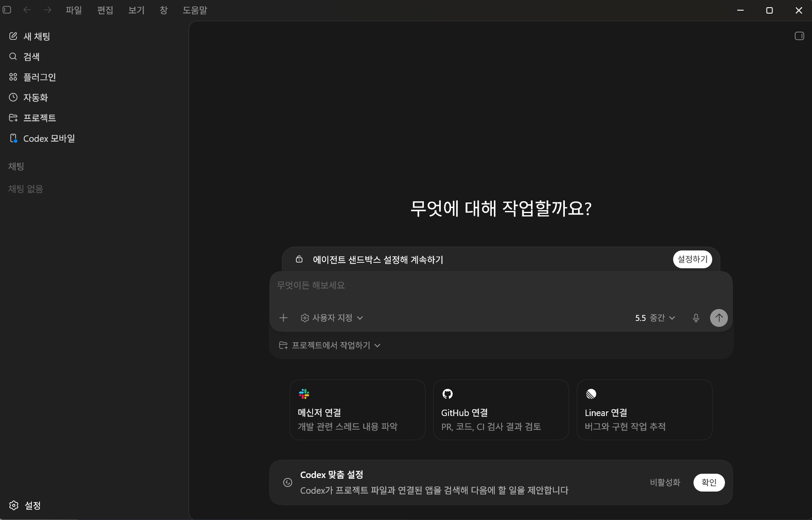Click the 자동화 clock icon

click(13, 97)
